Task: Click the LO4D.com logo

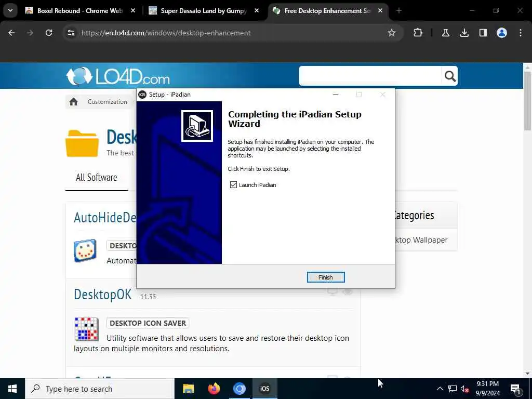Action: point(118,76)
